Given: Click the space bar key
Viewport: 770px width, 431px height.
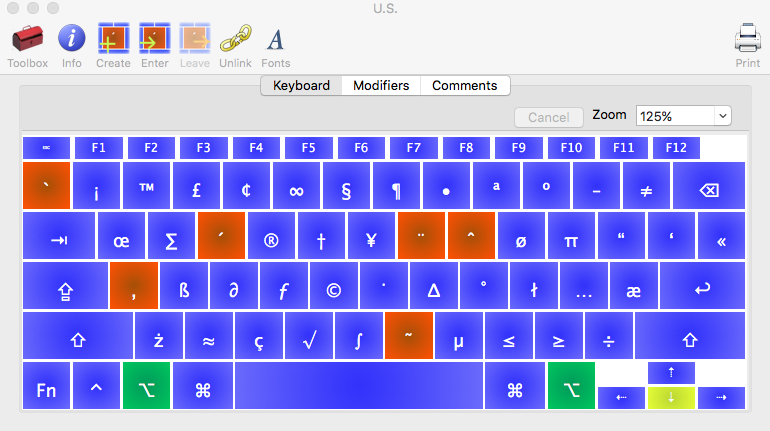Looking at the screenshot, I should pyautogui.click(x=359, y=386).
